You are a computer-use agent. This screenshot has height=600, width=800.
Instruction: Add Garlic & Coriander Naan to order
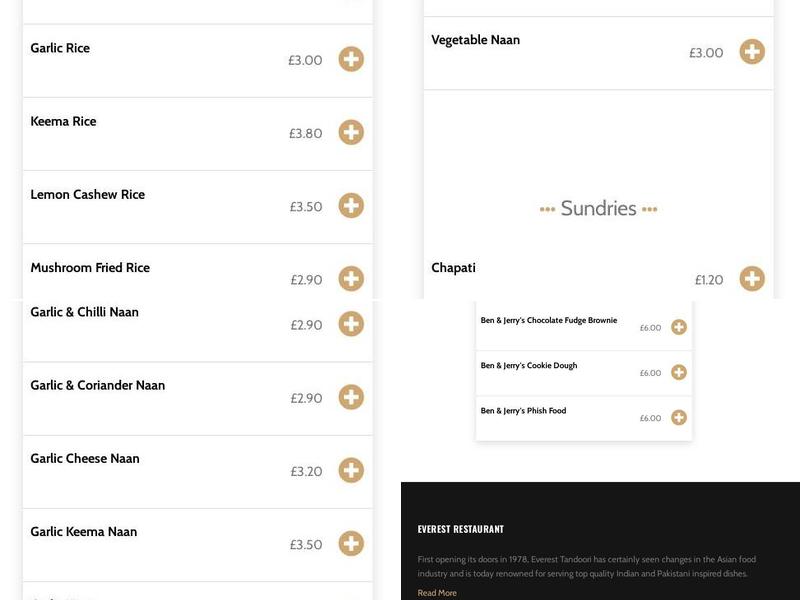(350, 397)
